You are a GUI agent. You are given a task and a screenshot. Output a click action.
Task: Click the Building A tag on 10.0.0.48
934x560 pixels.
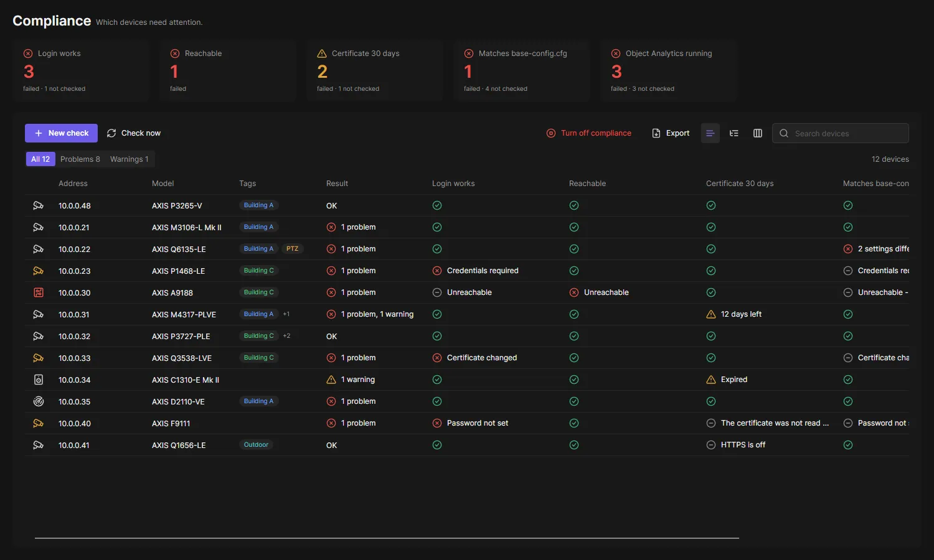point(258,205)
